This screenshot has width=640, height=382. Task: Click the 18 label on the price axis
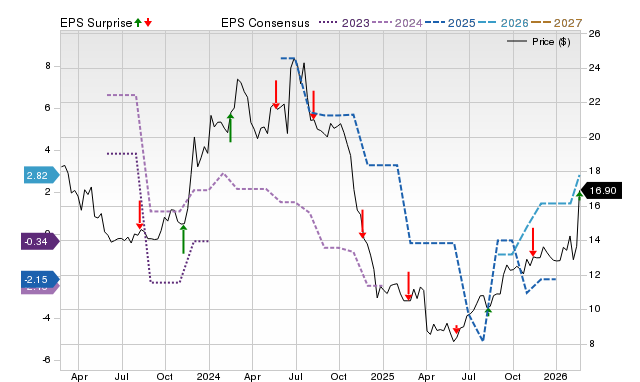coord(595,171)
